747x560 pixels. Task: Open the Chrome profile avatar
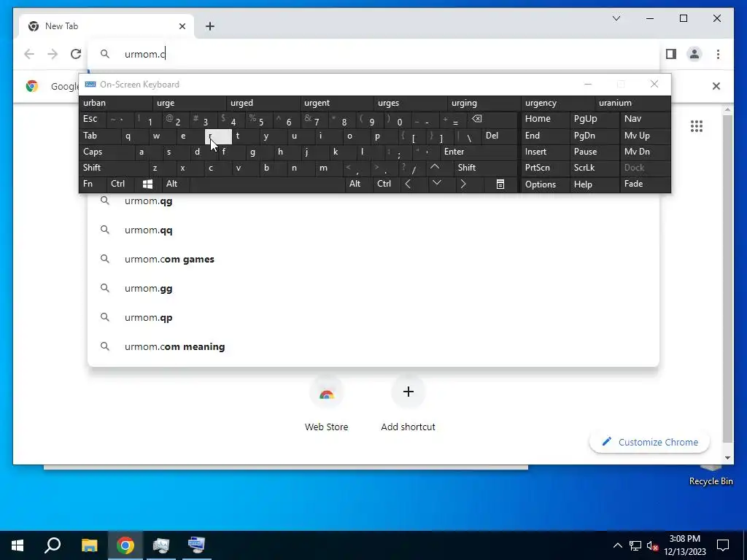tap(694, 54)
